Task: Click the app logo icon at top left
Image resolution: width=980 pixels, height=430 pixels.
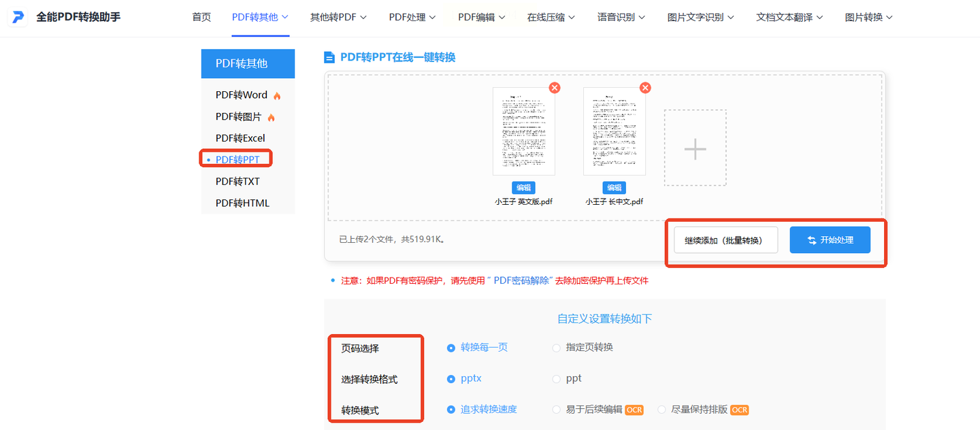Action: 20,16
